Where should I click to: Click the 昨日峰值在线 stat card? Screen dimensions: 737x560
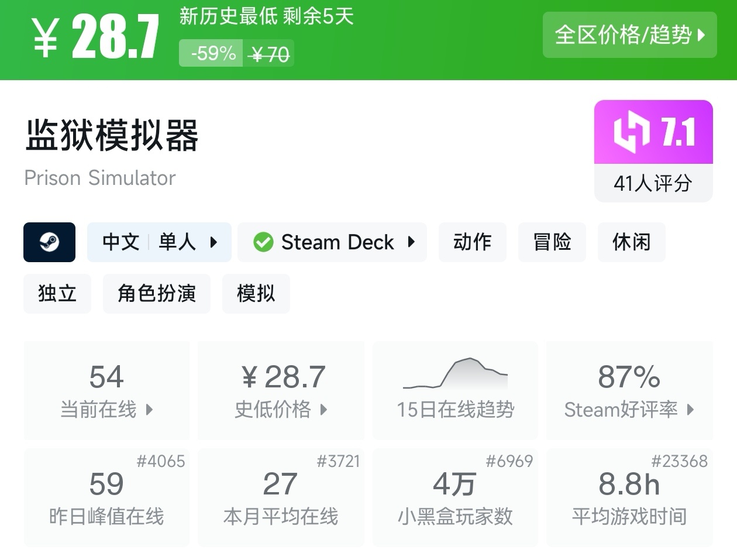point(106,497)
